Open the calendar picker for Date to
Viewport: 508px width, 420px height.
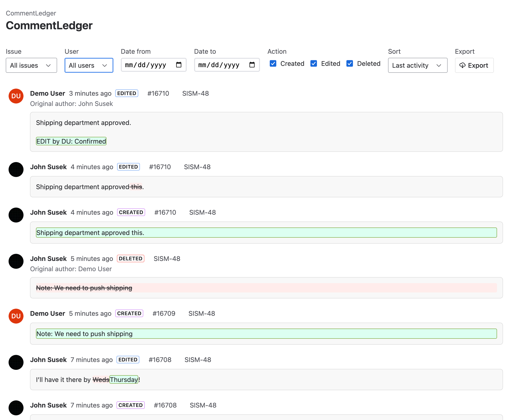(x=252, y=65)
